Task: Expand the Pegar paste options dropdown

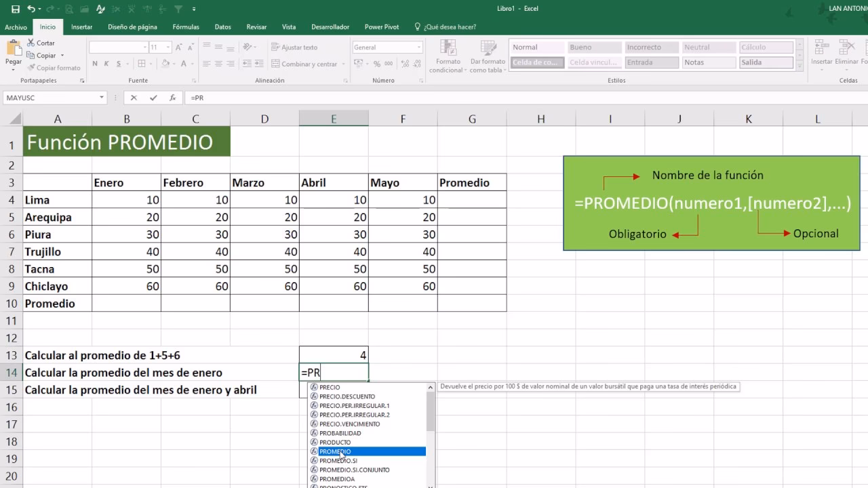Action: pos(13,70)
